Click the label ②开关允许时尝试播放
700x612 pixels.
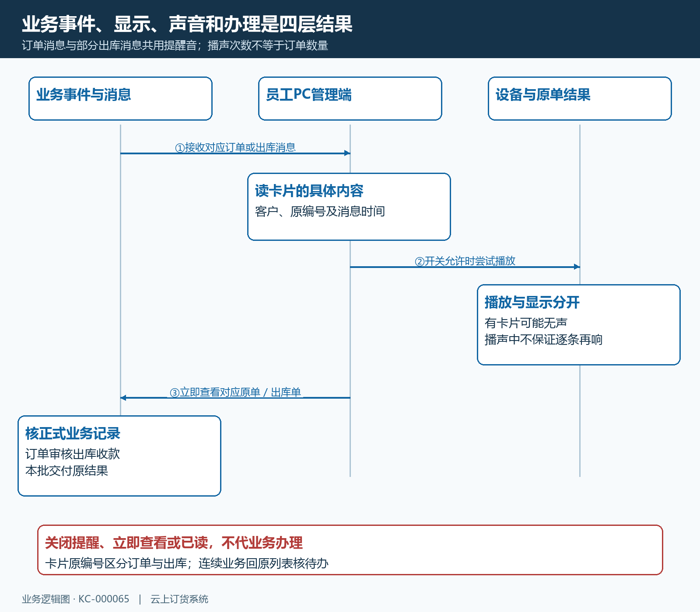coord(465,261)
